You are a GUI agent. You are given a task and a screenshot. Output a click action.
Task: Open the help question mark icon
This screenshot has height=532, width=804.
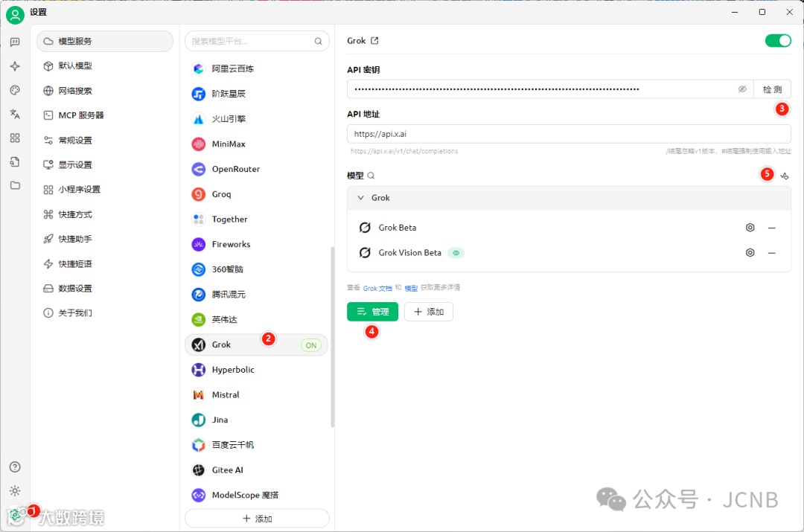[x=15, y=467]
